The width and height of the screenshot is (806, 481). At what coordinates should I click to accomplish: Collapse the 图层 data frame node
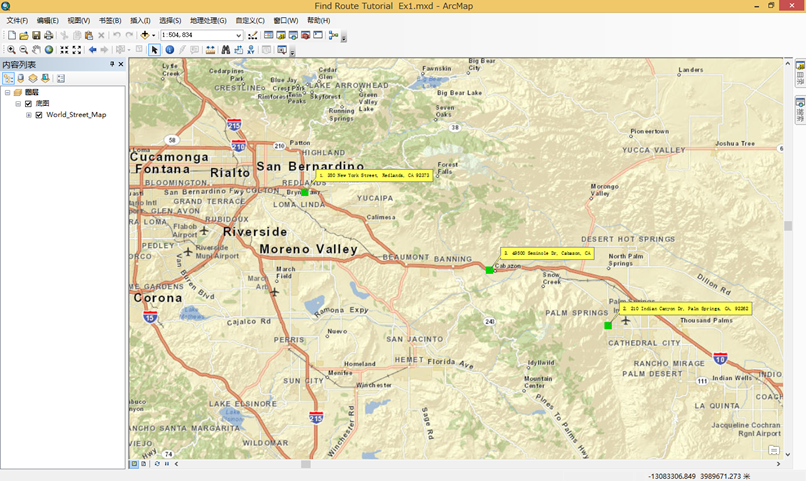pos(7,92)
